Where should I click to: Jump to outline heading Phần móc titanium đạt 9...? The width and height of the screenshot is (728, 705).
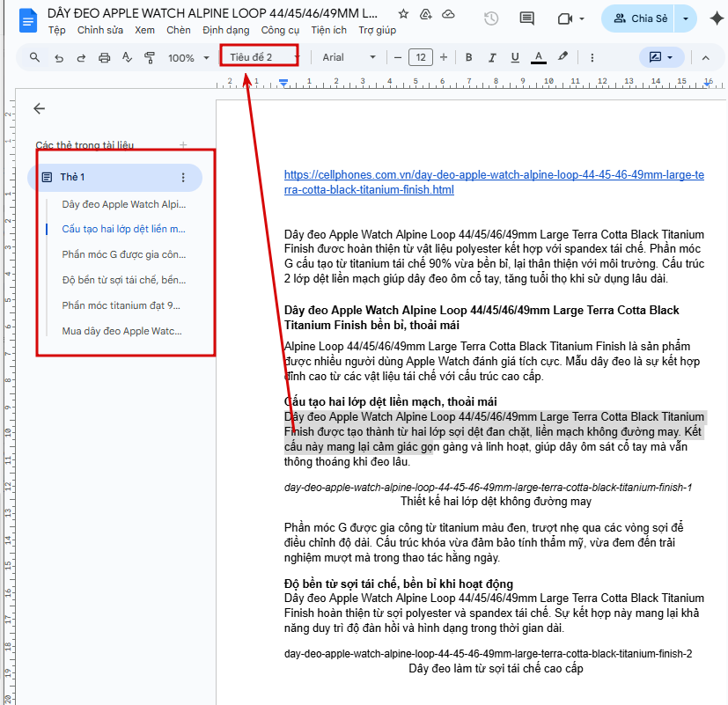point(121,305)
